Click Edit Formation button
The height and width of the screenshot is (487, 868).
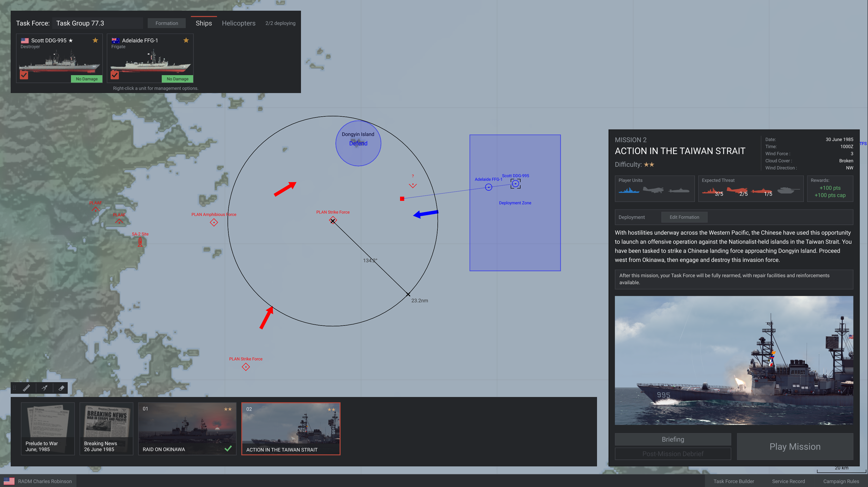point(684,217)
